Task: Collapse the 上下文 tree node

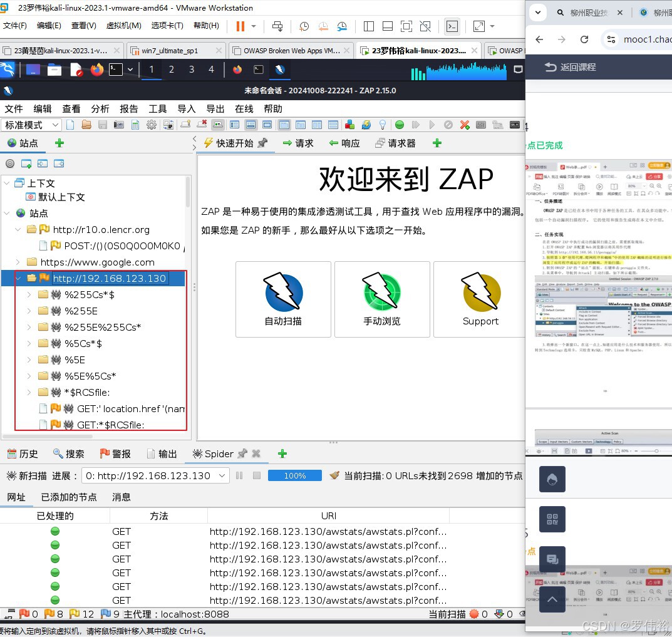Action: point(6,183)
